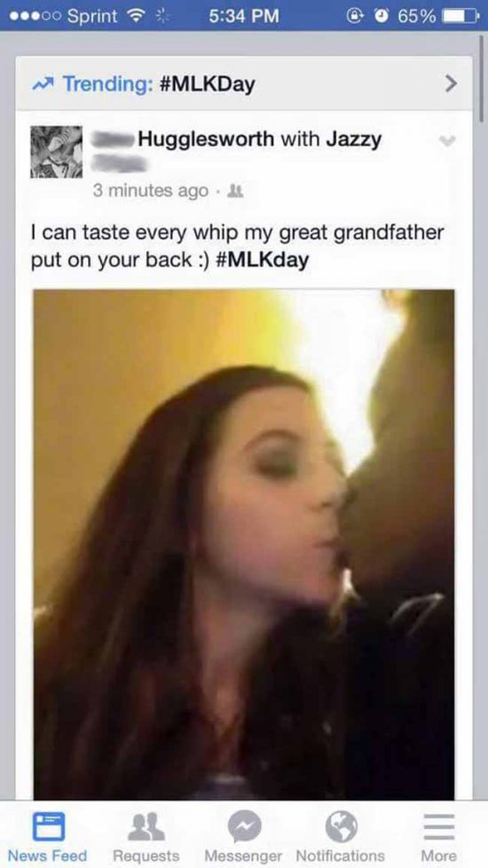Tap the battery icon in status bar
This screenshot has width=488, height=868.
[460, 15]
